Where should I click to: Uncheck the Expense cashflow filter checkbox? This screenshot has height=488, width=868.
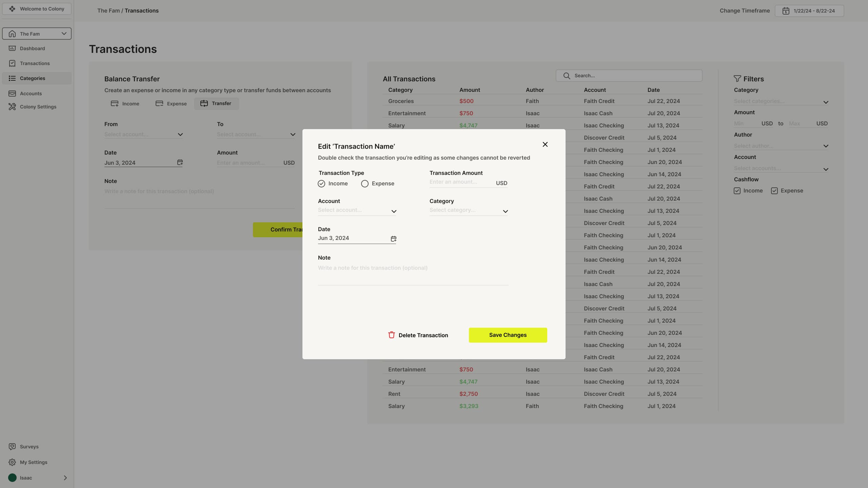point(774,191)
